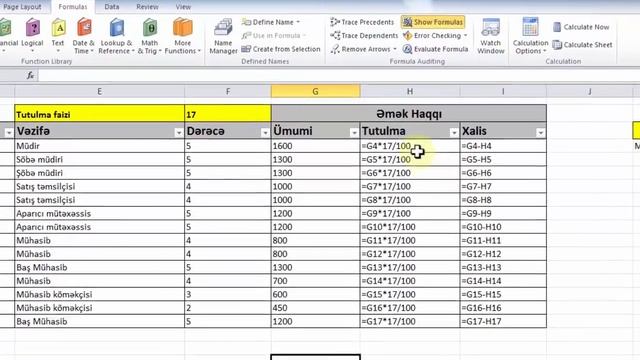Select the Ümumi value 450 cell
The height and width of the screenshot is (360, 640).
coord(316,308)
